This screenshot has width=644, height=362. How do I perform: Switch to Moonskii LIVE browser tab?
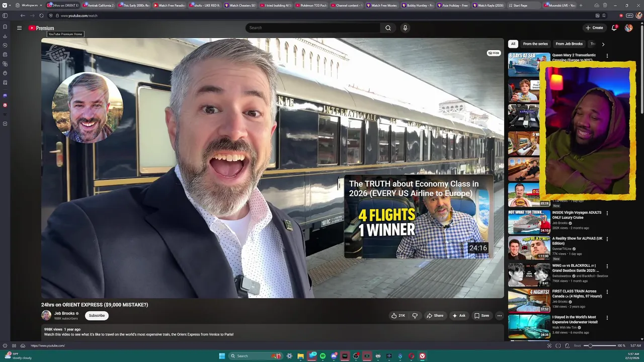[558, 5]
